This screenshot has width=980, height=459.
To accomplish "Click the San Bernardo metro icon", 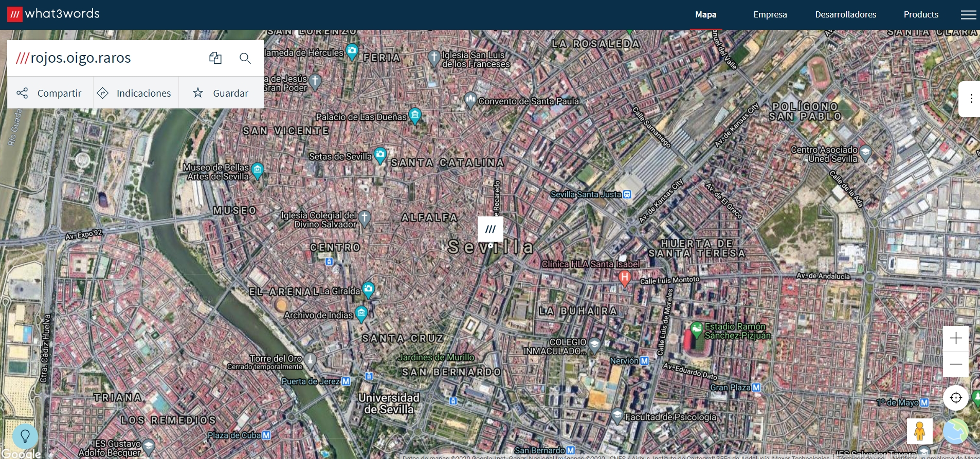I will click(570, 450).
